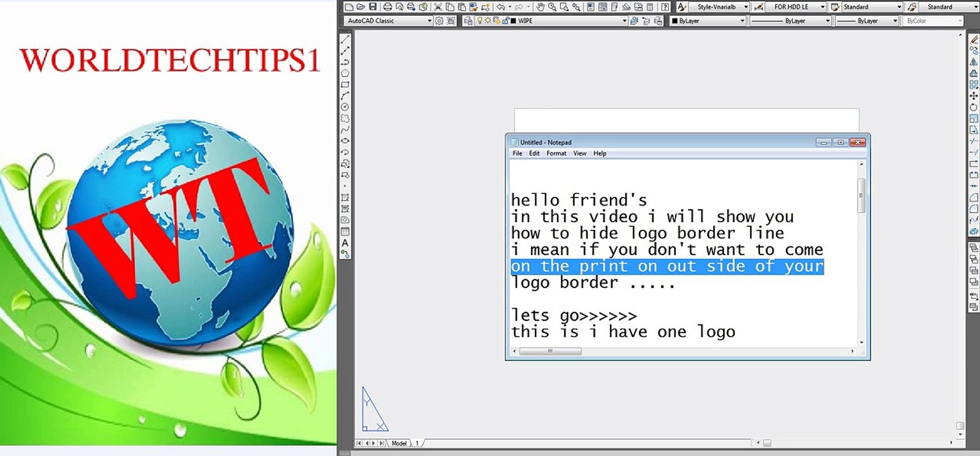This screenshot has width=980, height=456.
Task: Open the Standard table style dropdown
Action: point(872,7)
